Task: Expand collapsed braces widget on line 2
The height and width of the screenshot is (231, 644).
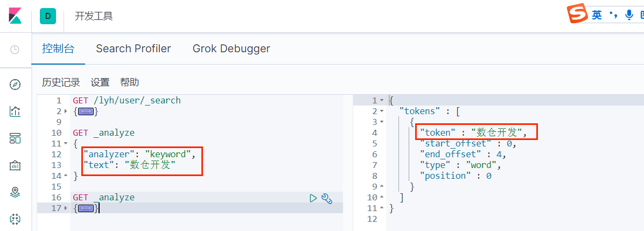Action: pos(86,111)
